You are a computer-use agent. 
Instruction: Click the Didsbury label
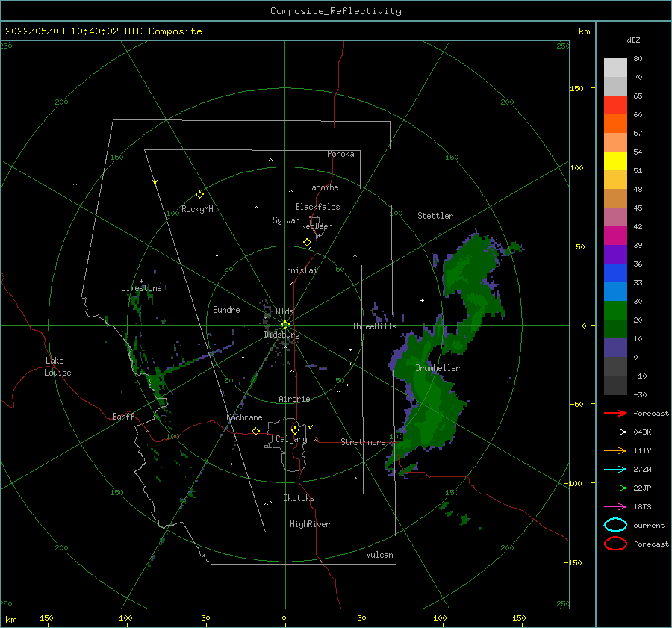[x=282, y=335]
